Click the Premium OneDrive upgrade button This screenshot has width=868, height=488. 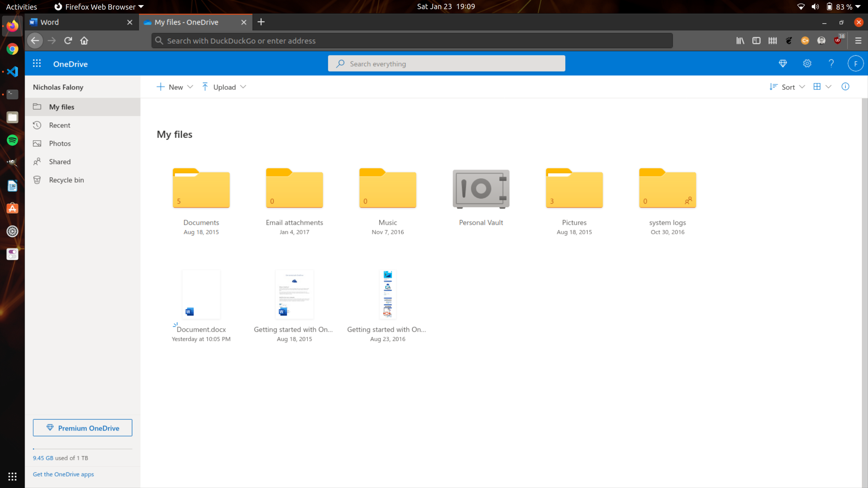tap(82, 428)
